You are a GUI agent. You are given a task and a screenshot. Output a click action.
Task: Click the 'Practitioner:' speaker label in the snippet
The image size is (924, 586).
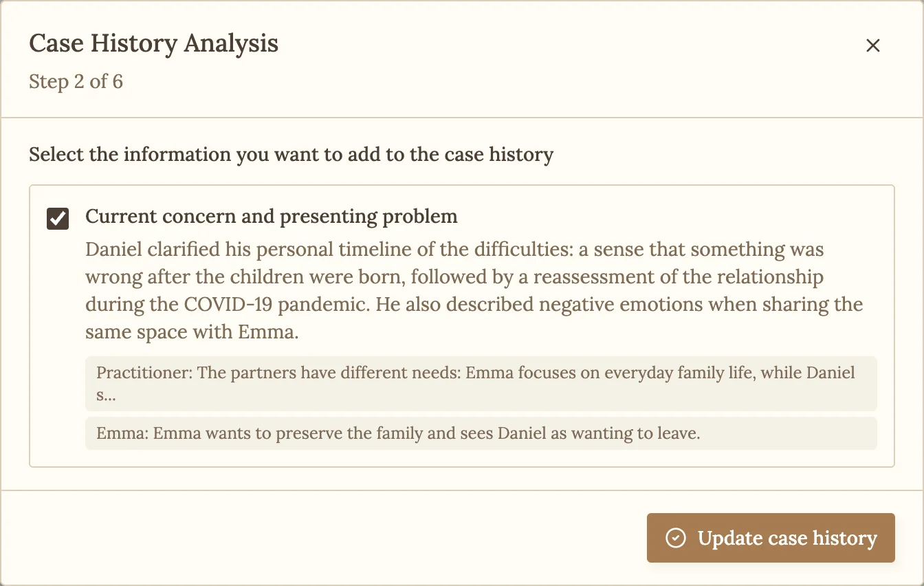(x=144, y=373)
